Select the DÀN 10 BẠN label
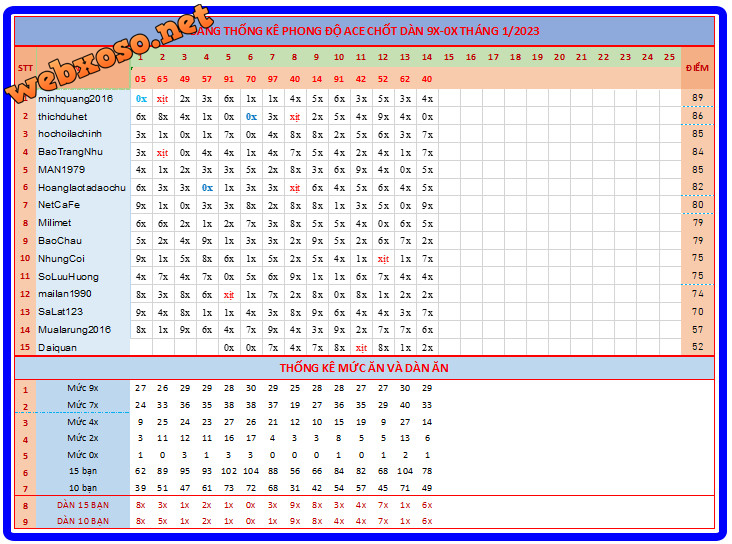This screenshot has width=732, height=544. pos(83,521)
